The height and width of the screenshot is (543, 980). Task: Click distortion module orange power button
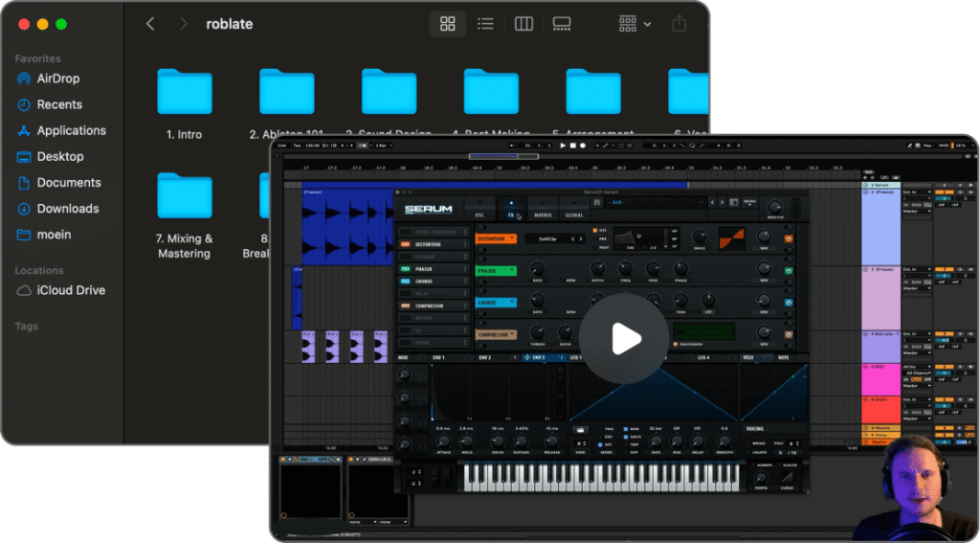pos(789,239)
